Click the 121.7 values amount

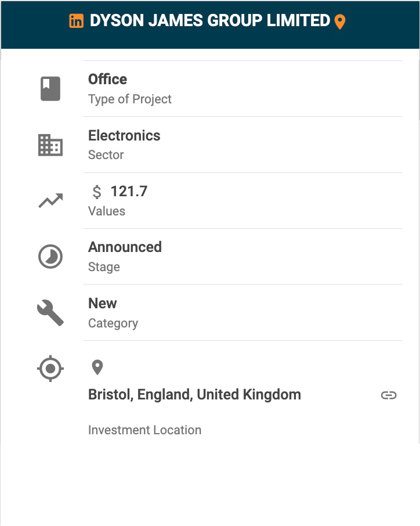[129, 191]
